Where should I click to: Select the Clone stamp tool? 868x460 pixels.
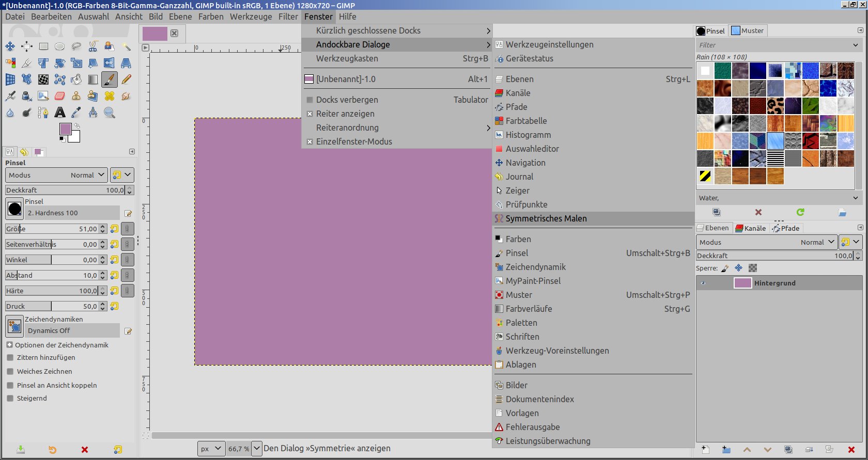pos(76,96)
